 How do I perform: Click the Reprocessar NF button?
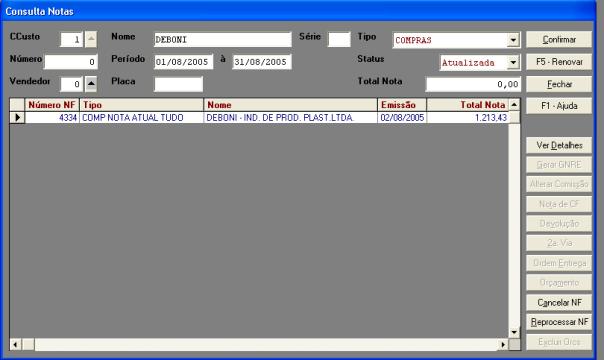tap(559, 322)
